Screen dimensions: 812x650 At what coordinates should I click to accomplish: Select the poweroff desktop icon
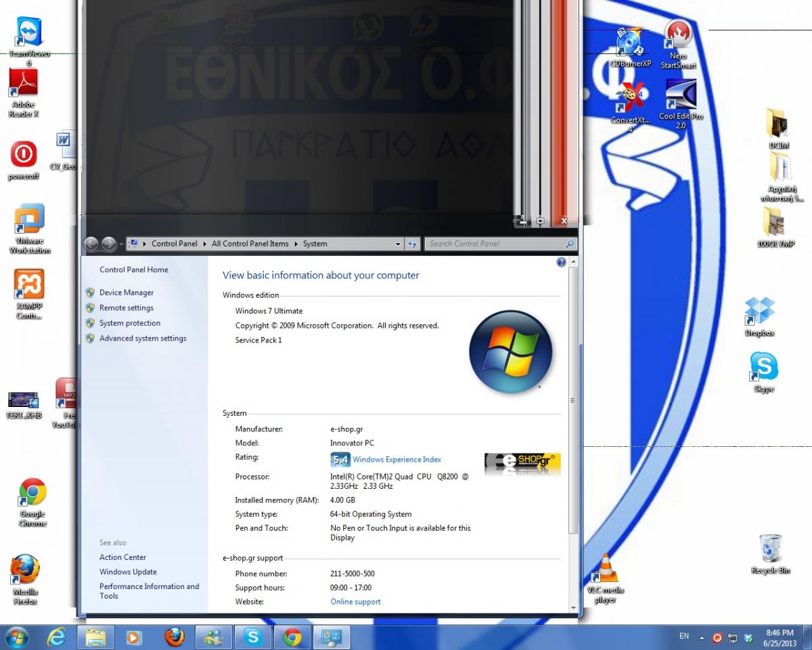[23, 160]
